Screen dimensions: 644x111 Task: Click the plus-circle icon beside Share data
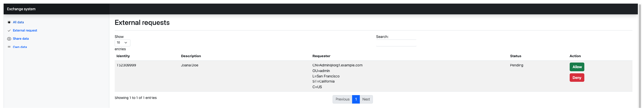pyautogui.click(x=9, y=39)
